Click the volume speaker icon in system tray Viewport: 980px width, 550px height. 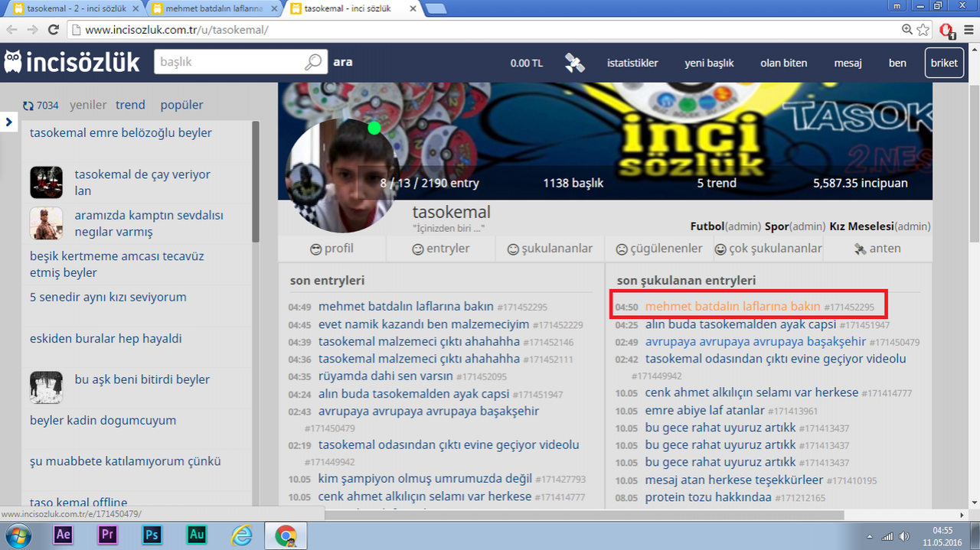pyautogui.click(x=904, y=535)
